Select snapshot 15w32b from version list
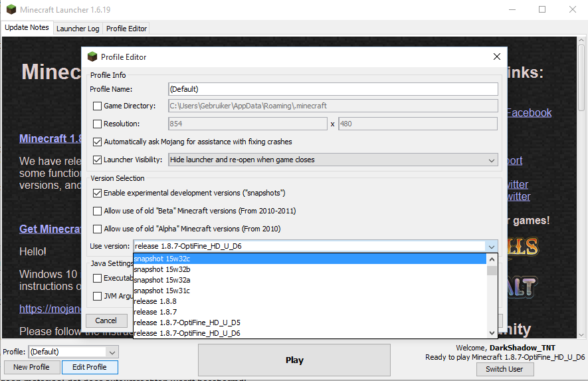This screenshot has height=381, width=588. point(310,269)
